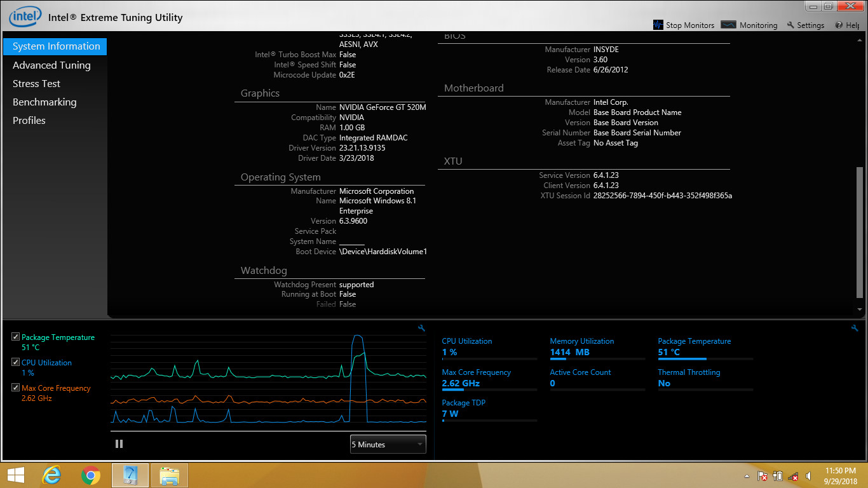Click the Monitoring graph icon
Viewport: 868px width, 488px height.
pyautogui.click(x=729, y=25)
